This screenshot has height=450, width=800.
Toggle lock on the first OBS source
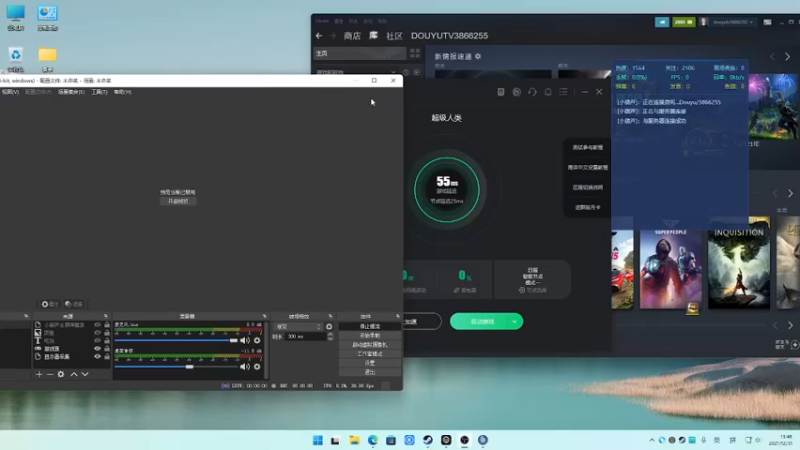pyautogui.click(x=107, y=324)
